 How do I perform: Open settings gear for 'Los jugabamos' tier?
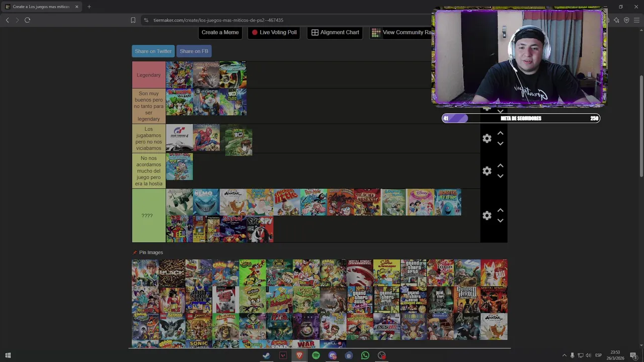[487, 138]
